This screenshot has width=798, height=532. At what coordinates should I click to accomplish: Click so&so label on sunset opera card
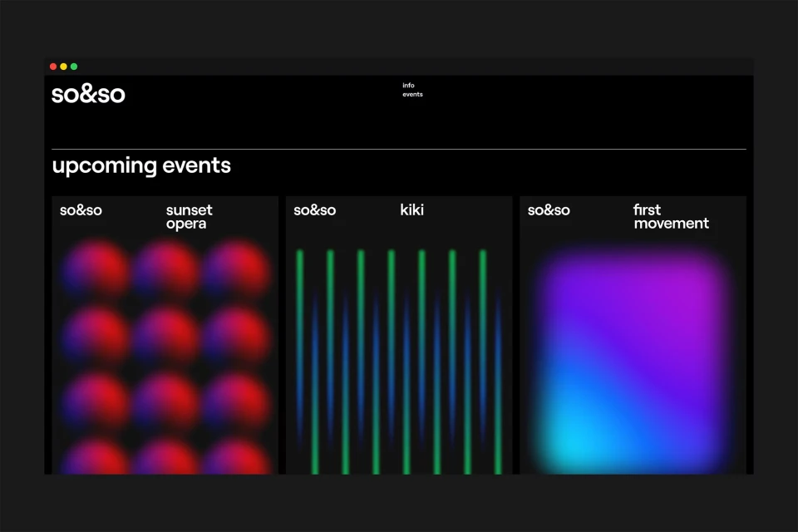pyautogui.click(x=81, y=210)
